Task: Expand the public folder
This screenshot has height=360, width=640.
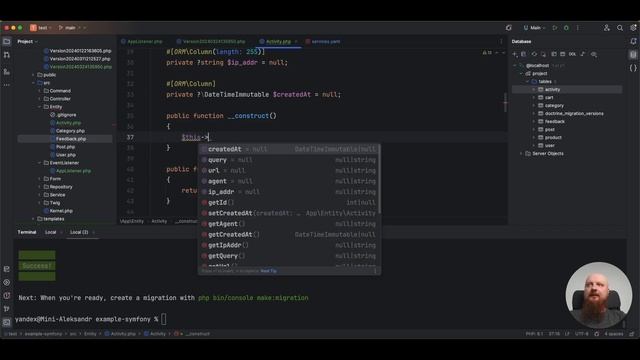Action: [33, 75]
